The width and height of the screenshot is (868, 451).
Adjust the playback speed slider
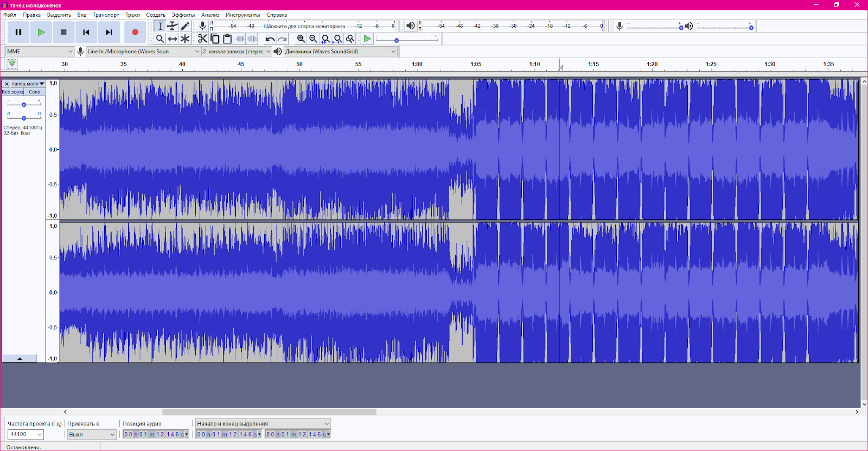tap(406, 40)
